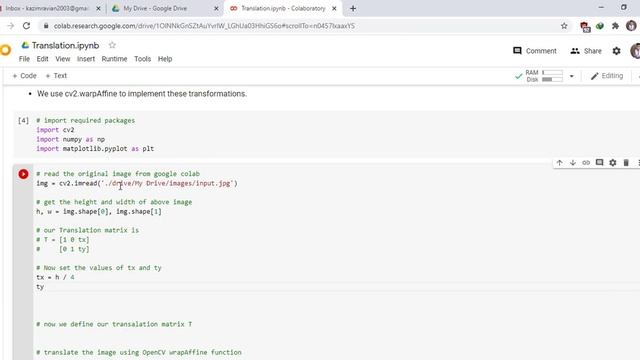The image size is (640, 360).
Task: Open the File menu
Action: [x=24, y=59]
